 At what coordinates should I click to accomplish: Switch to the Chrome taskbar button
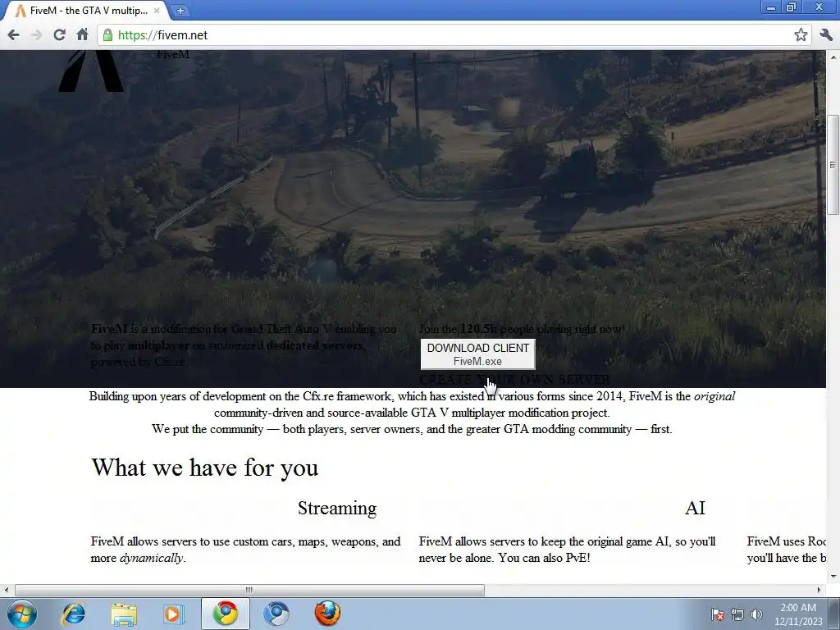click(225, 614)
